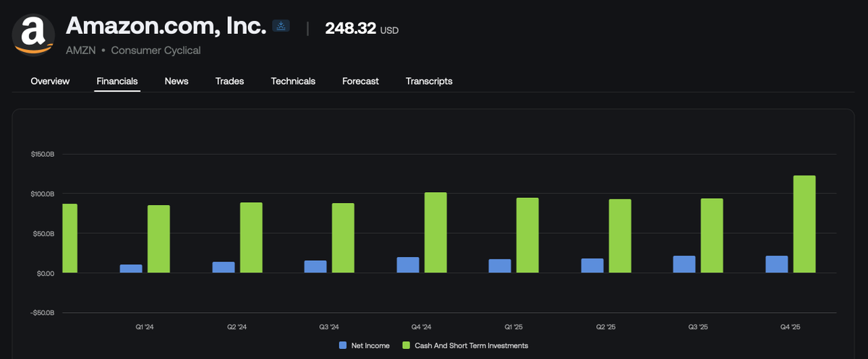This screenshot has width=868, height=359.
Task: Switch to the News tab
Action: point(176,81)
